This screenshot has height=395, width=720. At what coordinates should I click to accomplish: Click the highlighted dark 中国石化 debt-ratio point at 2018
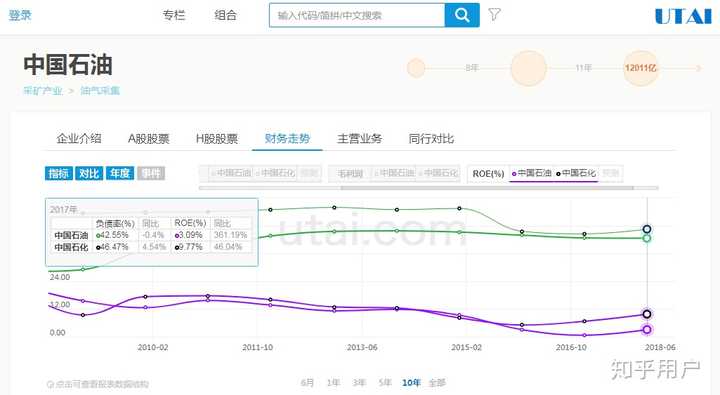click(x=647, y=229)
